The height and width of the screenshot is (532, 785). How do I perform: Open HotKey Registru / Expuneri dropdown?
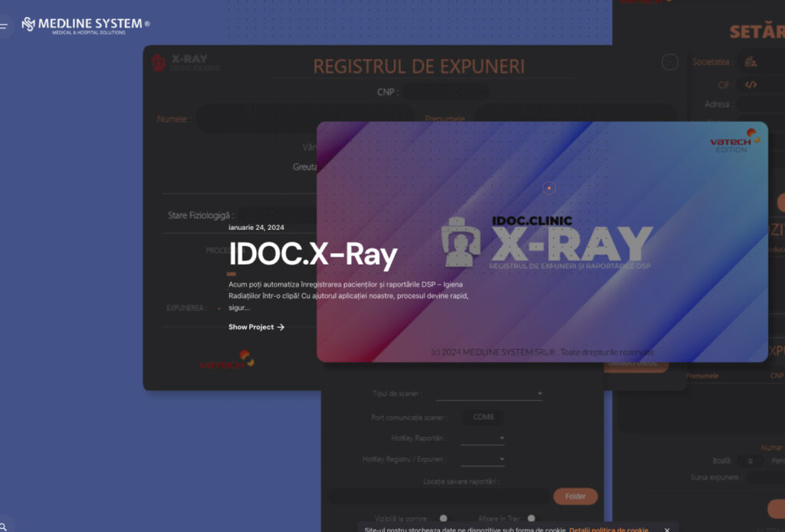click(501, 460)
